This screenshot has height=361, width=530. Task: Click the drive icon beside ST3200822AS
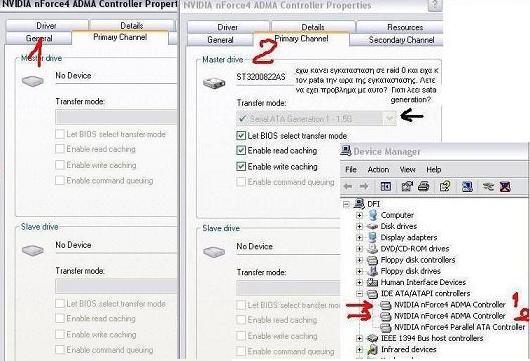tap(214, 83)
